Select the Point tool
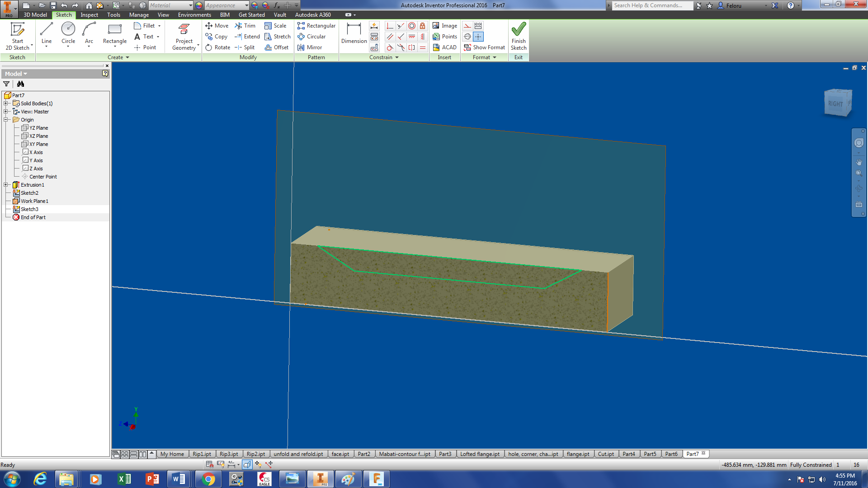Screen dimensions: 868x488 145,47
